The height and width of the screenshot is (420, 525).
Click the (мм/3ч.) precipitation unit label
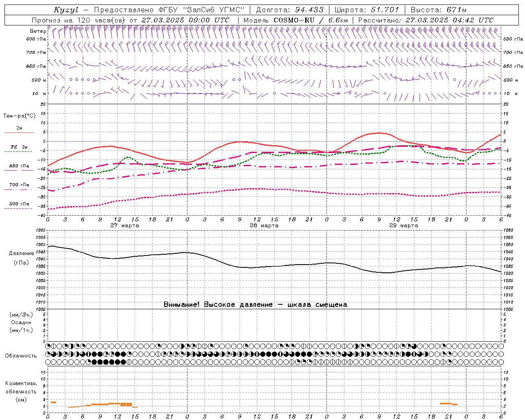pos(21,315)
